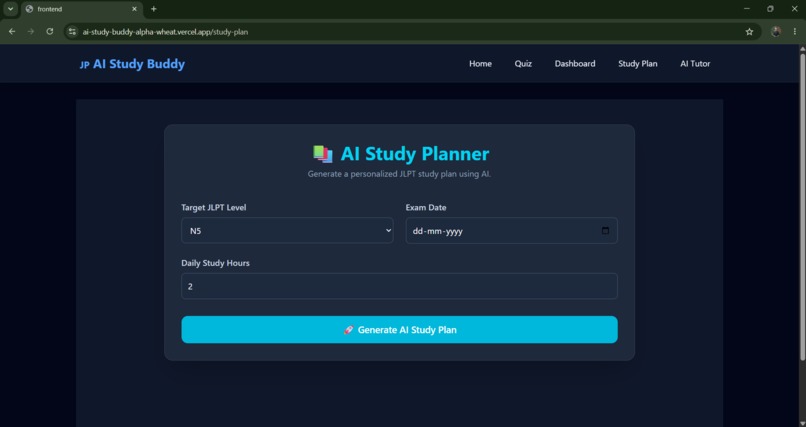Go back to previous page
Viewport: 806px width, 427px height.
[12, 32]
